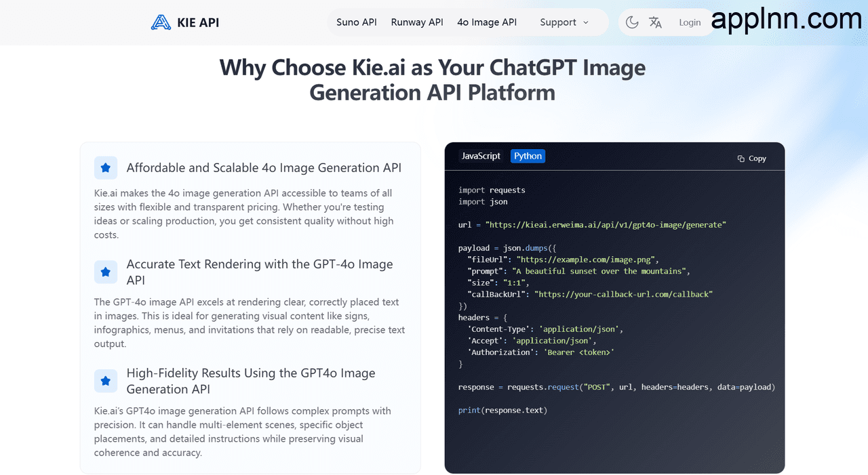Click star icon beside High-Fidelity Results heading
This screenshot has height=475, width=868.
click(106, 381)
